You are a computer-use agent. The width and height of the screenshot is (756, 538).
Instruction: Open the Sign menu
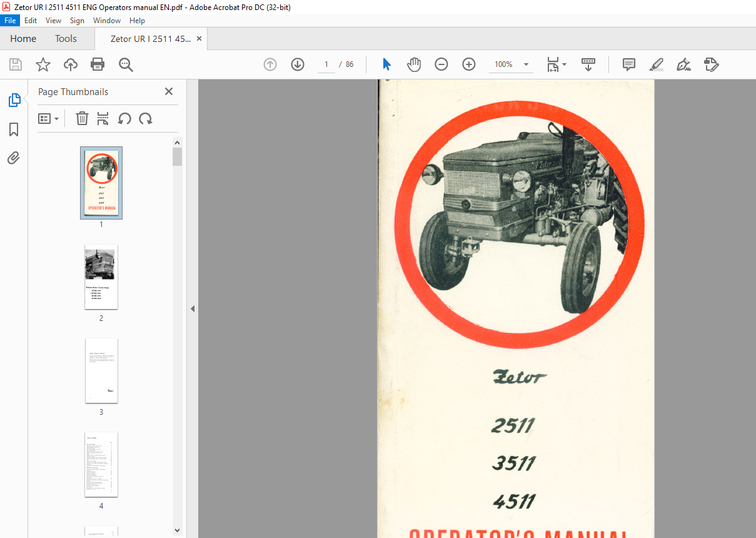[x=77, y=21]
